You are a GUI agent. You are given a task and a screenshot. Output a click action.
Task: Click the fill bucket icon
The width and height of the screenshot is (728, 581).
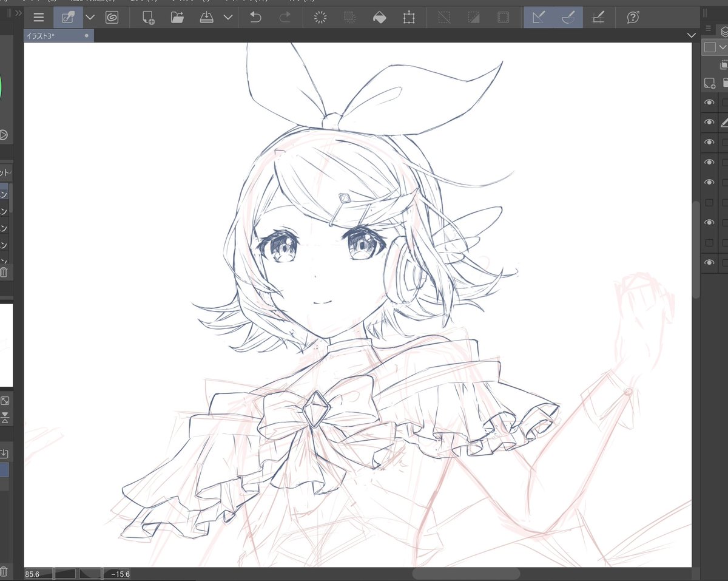pos(379,18)
